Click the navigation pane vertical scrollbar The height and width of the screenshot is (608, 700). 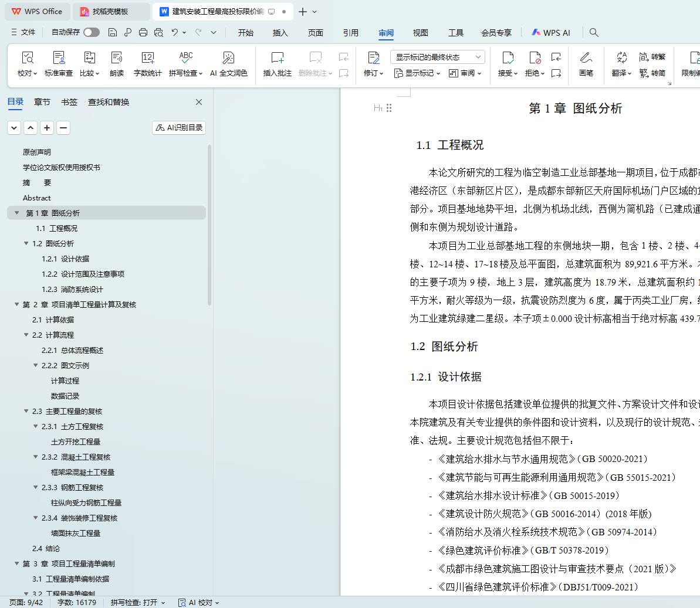(209, 226)
